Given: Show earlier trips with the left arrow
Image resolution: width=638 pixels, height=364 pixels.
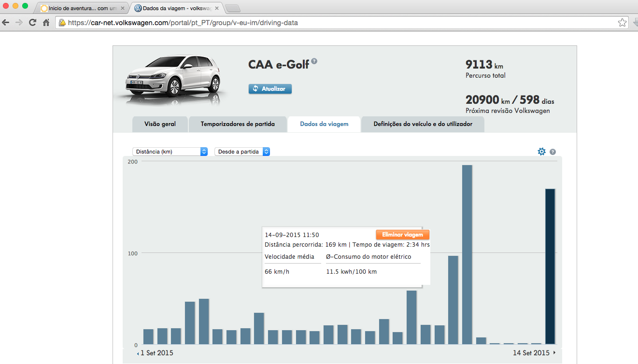Looking at the screenshot, I should (x=138, y=353).
